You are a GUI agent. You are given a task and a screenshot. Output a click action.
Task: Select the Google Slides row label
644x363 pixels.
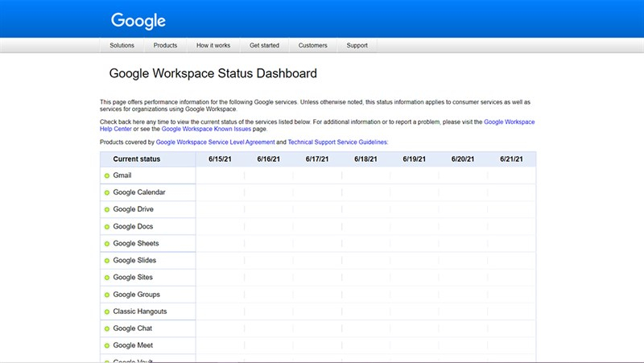[x=134, y=260]
